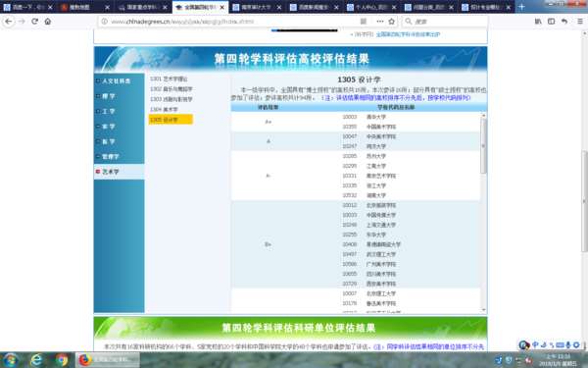The image size is (588, 368).
Task: Open the Windows Start button
Action: (10, 360)
